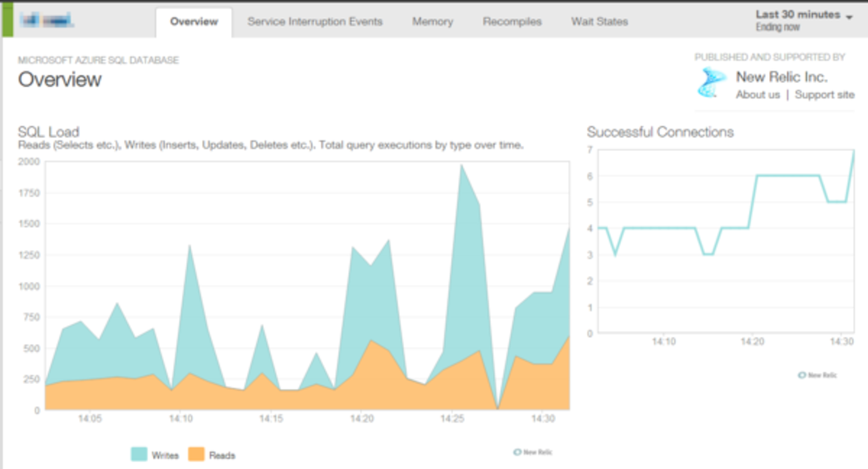868x469 pixels.
Task: Toggle the Writes legend swatch
Action: pos(139,455)
